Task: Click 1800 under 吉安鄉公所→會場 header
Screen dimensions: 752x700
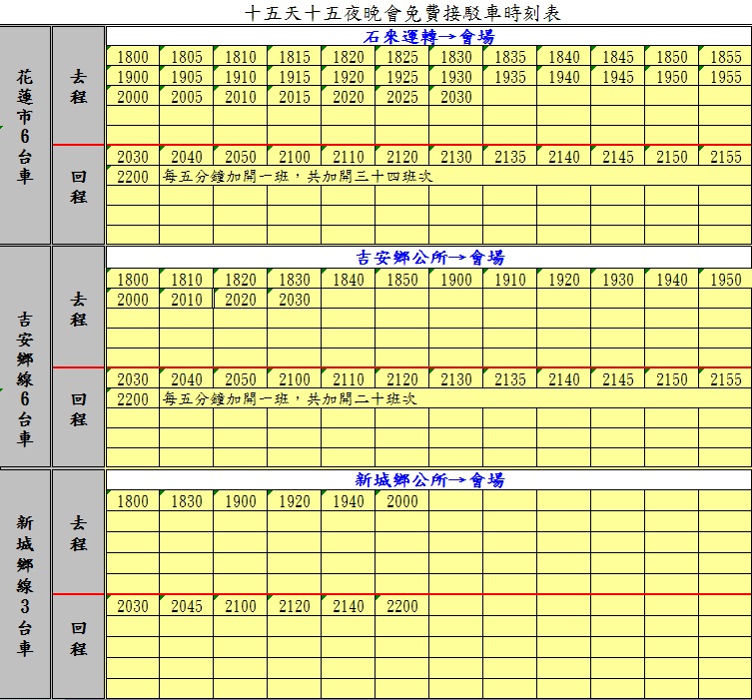Action: click(x=133, y=279)
